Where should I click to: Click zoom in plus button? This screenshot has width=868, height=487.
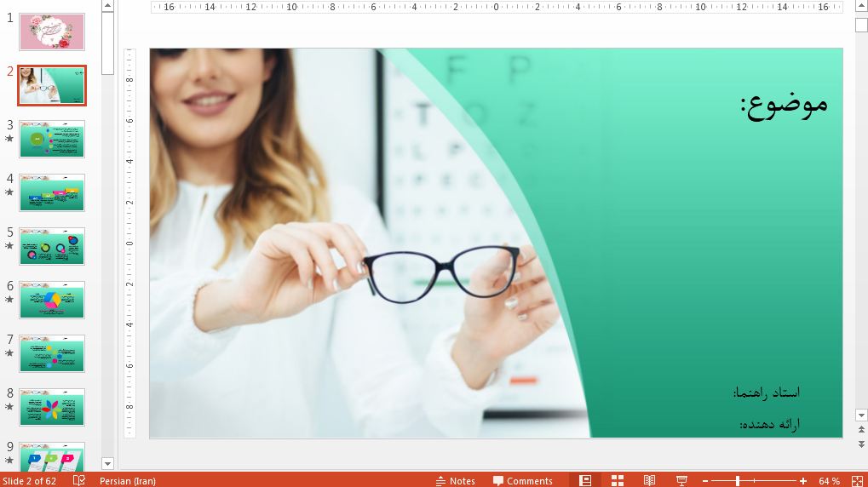click(803, 481)
